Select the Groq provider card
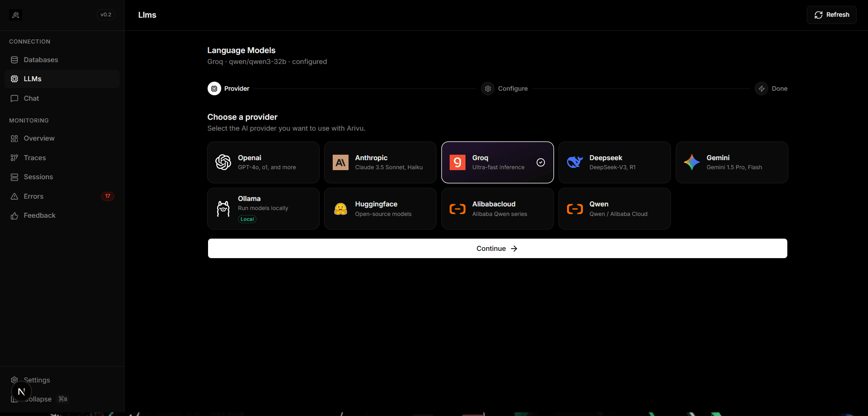Viewport: 868px width, 416px height. [x=498, y=162]
